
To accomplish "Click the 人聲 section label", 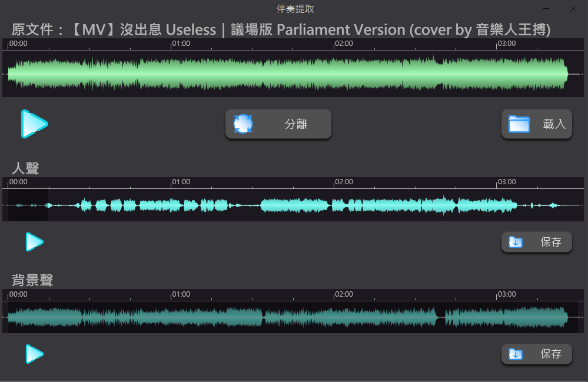I will pos(25,168).
